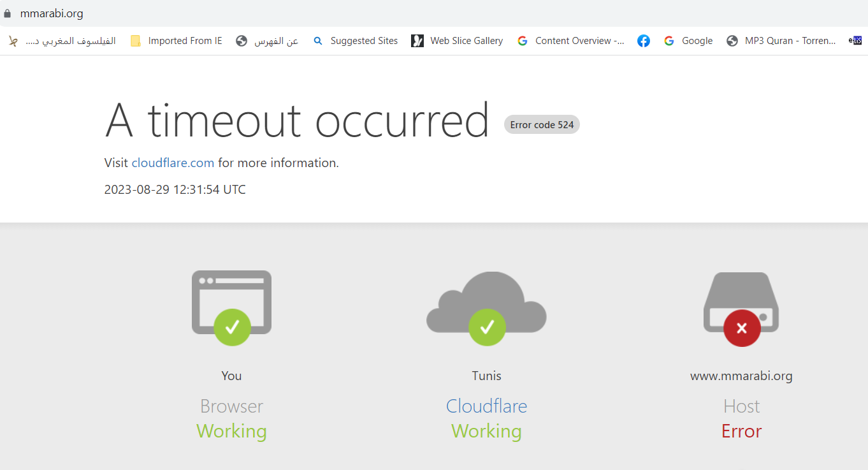Viewport: 868px width, 470px height.
Task: Click the search icon beside Suggested Sites
Action: [318, 41]
